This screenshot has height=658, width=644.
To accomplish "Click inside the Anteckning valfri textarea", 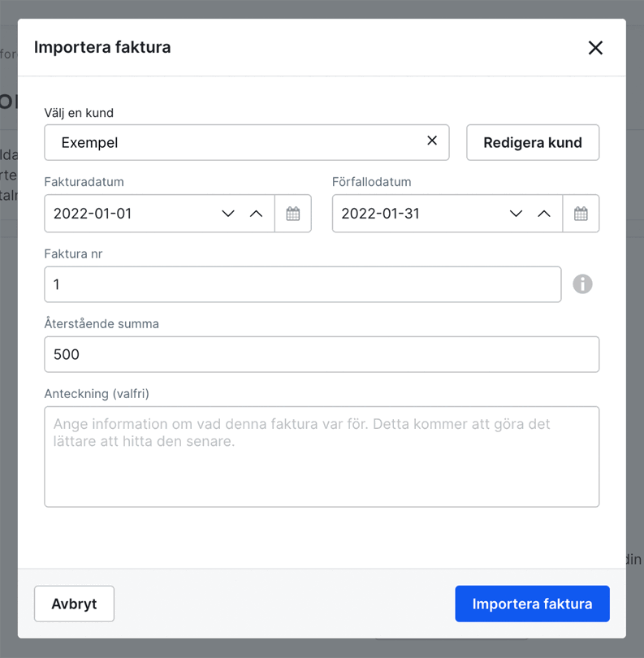I will pos(322,455).
